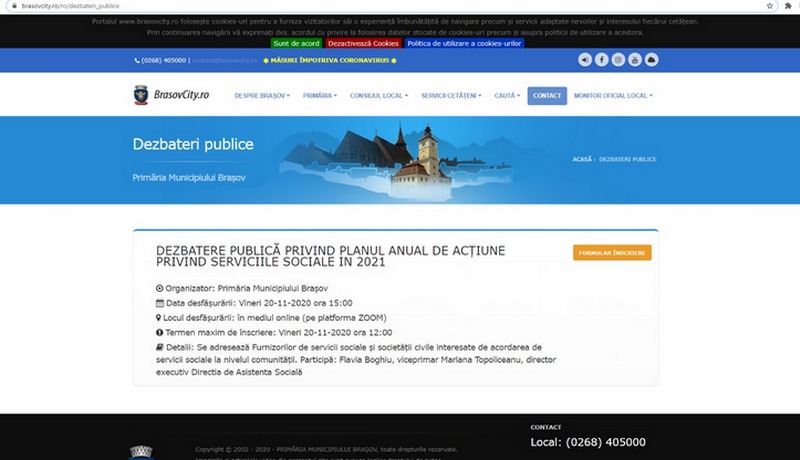
Task: Click the BrasovCity.ro logo
Action: (171, 95)
